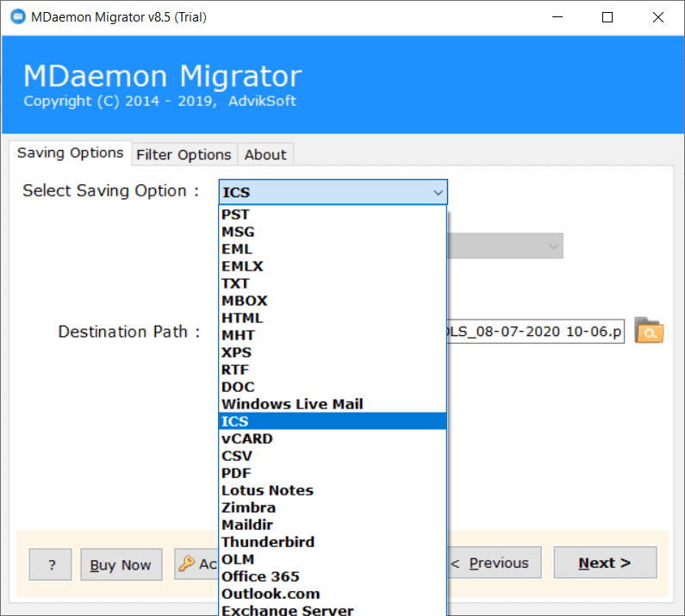Select Thunderbird in the format list
Screen dimensions: 685x616
point(333,542)
